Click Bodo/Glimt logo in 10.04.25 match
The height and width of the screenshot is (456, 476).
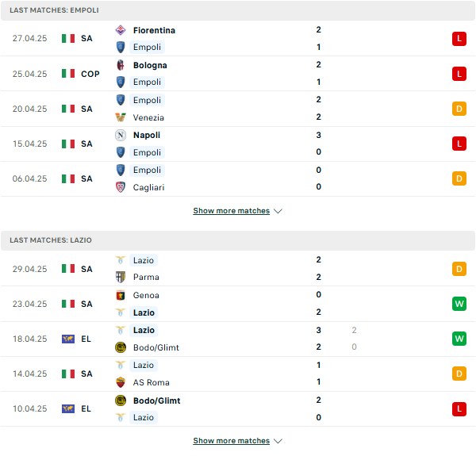(121, 400)
